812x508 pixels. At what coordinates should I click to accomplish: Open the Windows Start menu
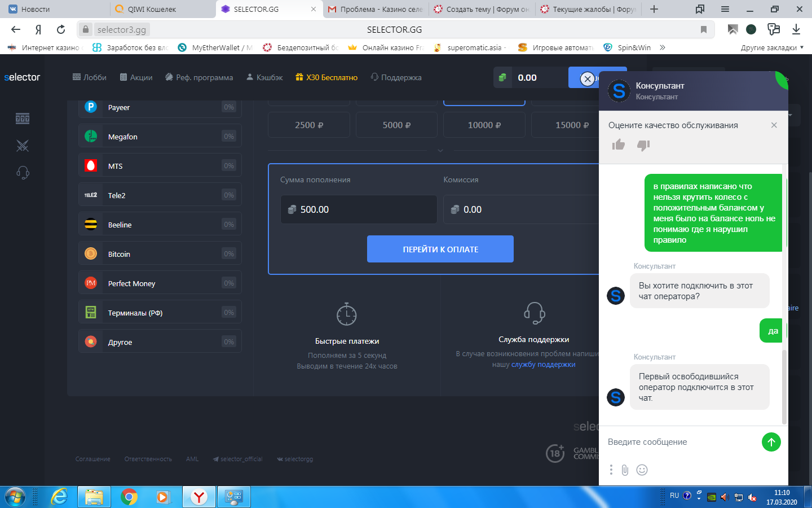click(15, 497)
